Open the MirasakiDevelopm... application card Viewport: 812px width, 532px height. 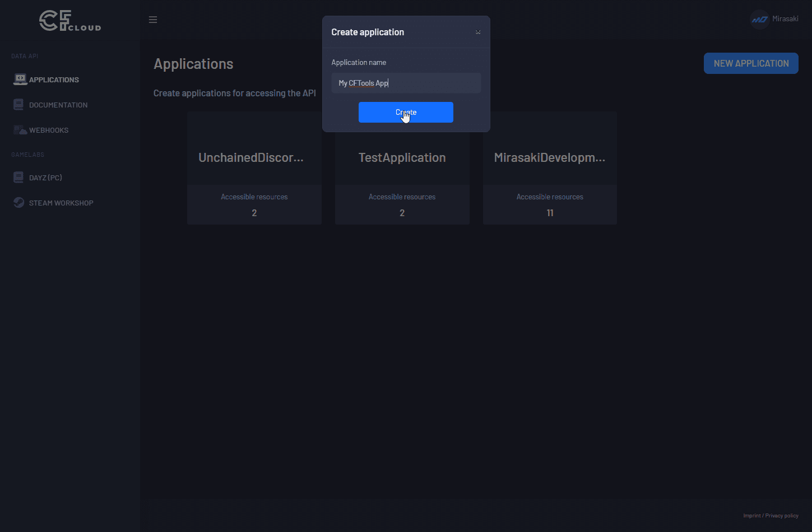(x=550, y=168)
